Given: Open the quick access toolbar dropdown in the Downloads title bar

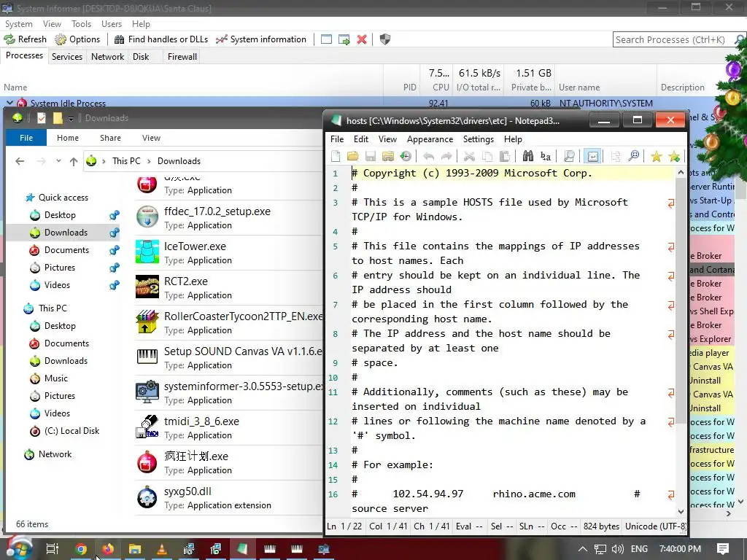Looking at the screenshot, I should 71,118.
